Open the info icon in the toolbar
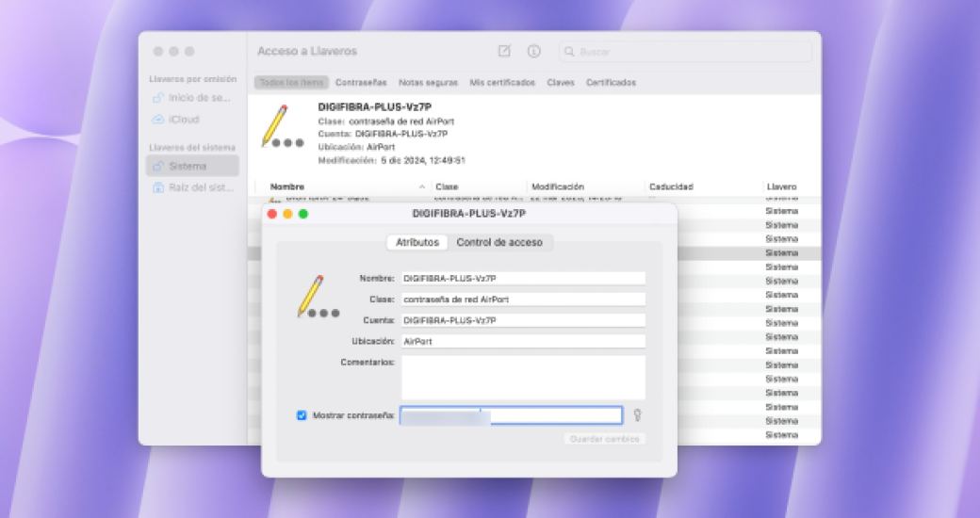Viewport: 980px width, 518px height. [533, 51]
